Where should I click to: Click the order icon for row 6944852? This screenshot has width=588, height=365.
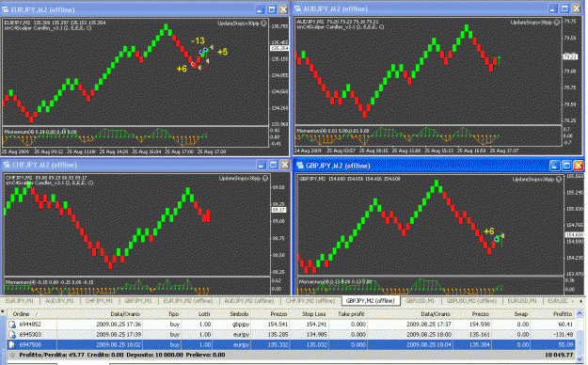(12, 325)
